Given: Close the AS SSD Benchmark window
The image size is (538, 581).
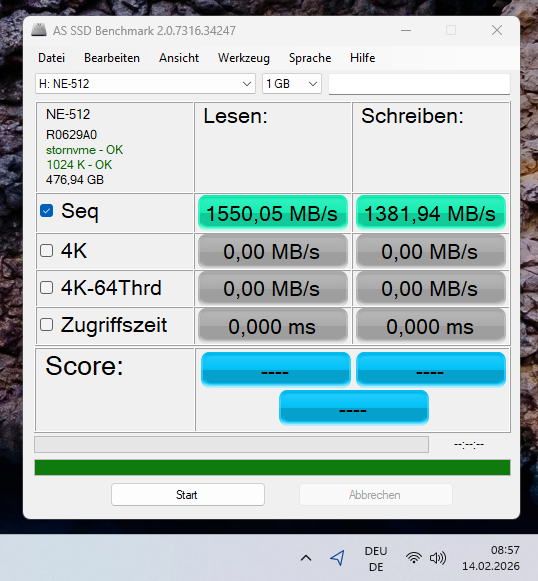Looking at the screenshot, I should click(x=497, y=30).
